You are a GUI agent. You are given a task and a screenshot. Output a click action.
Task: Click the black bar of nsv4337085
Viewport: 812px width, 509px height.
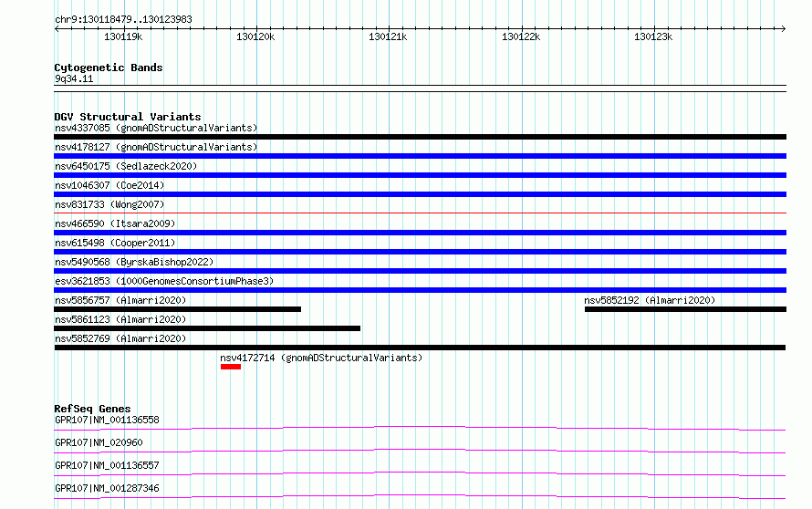(x=420, y=137)
